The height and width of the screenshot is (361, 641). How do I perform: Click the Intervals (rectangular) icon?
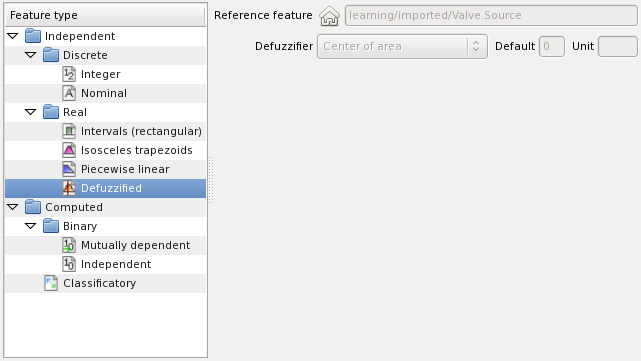point(69,131)
